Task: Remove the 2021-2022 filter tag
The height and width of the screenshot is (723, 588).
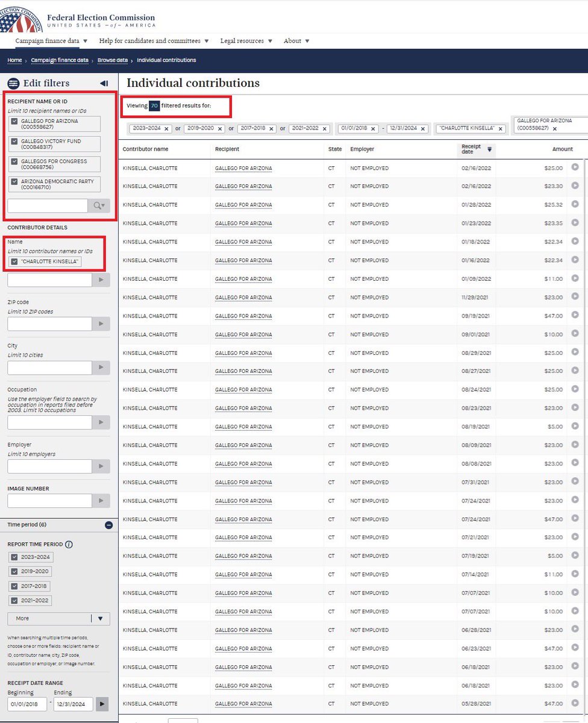Action: (324, 129)
